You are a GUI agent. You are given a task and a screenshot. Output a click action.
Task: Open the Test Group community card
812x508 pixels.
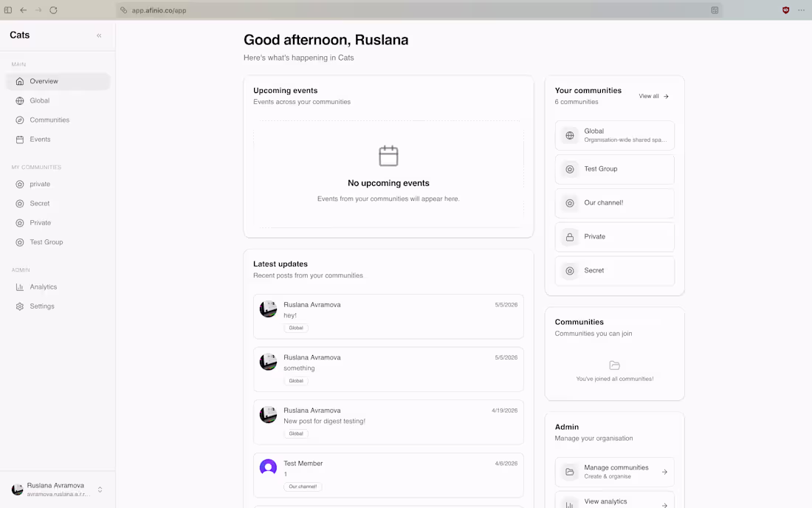615,169
